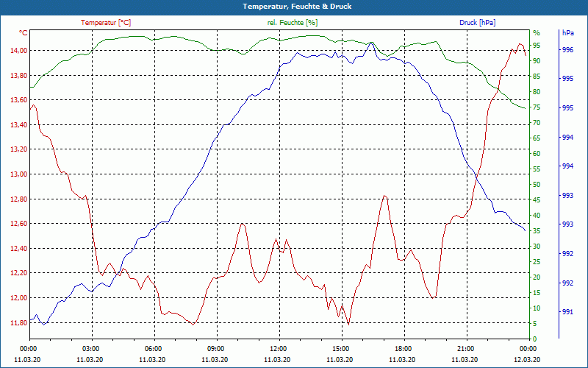Click the '991' pressure axis value

coord(567,311)
